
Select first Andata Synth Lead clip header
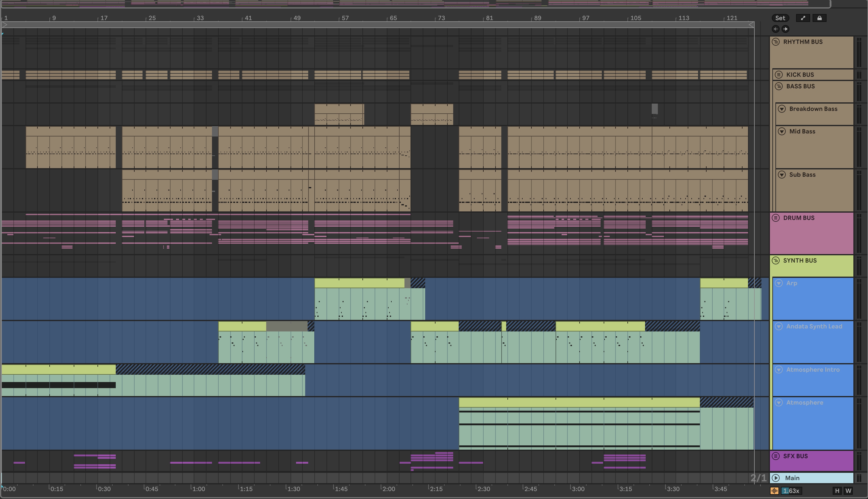coord(242,326)
